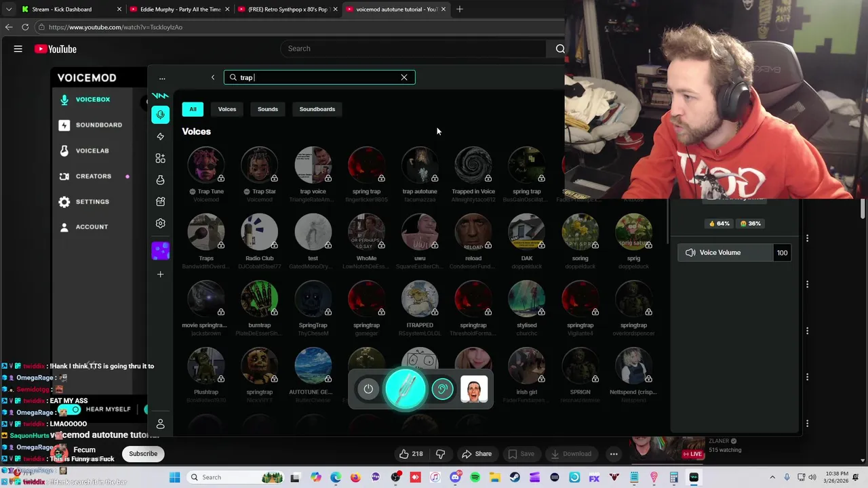Click the Subscribe button
The height and width of the screenshot is (488, 868).
point(143,453)
